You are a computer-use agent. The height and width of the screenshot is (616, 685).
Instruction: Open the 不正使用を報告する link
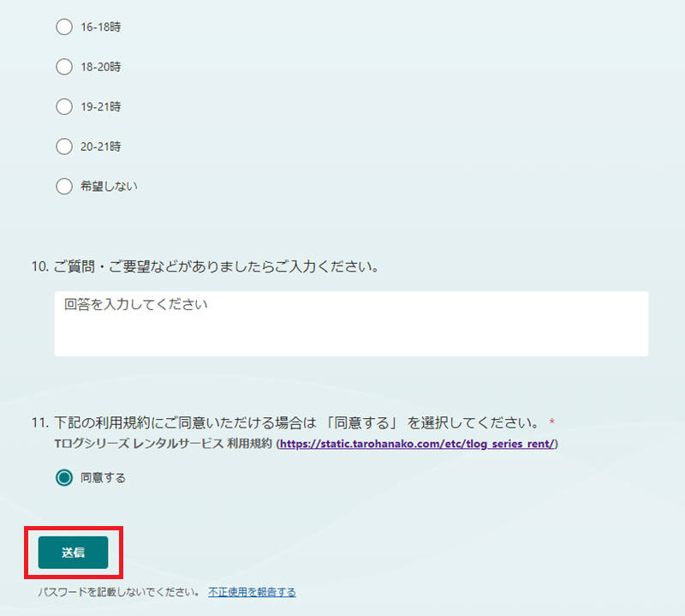pos(252,592)
